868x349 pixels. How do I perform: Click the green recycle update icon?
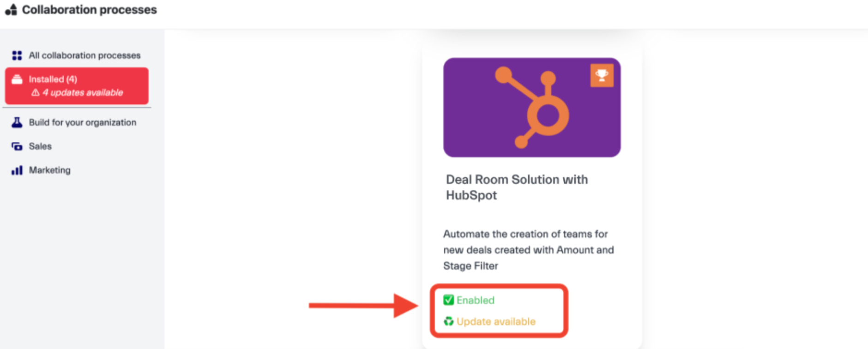tap(448, 321)
